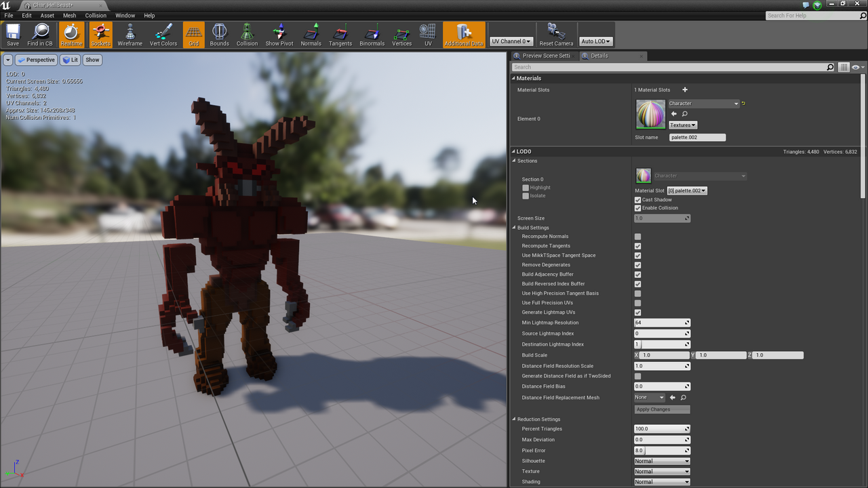
Task: Open the Collision menu
Action: (96, 16)
